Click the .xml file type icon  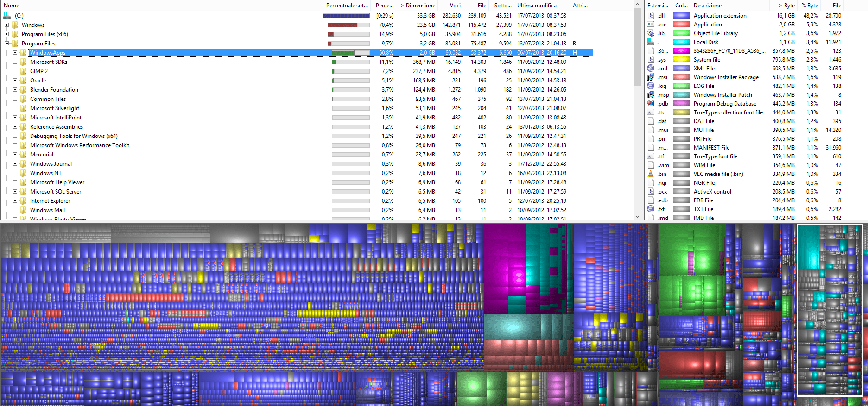click(x=651, y=69)
